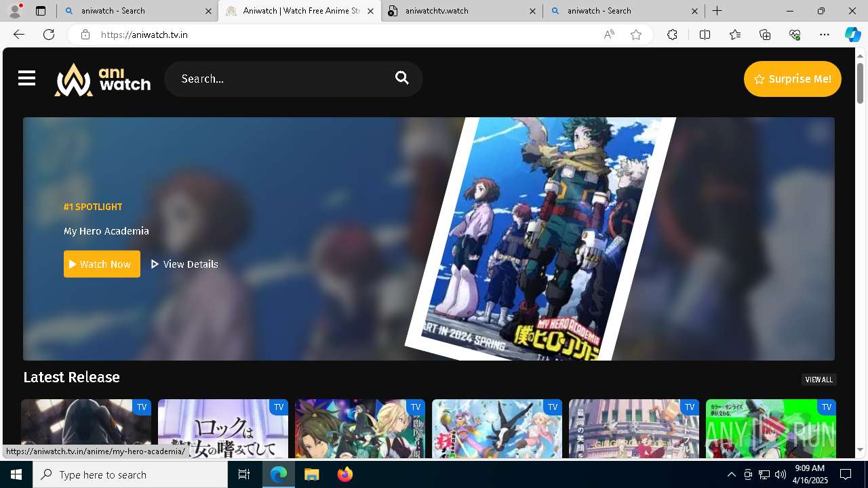Click the search magnifier icon
Screen dimensions: 868x488
pyautogui.click(x=402, y=78)
